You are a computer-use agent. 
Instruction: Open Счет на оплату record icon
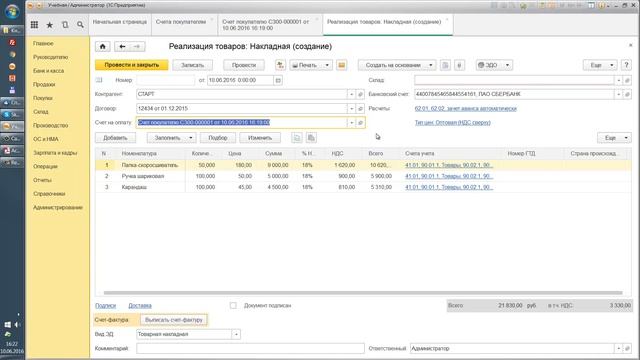click(360, 122)
